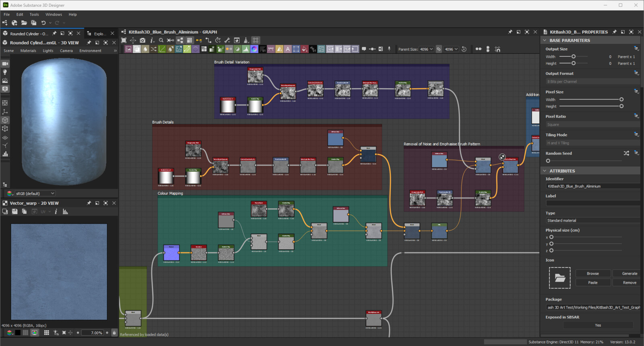Adjust the Pixel Size Height slider

pyautogui.click(x=590, y=106)
